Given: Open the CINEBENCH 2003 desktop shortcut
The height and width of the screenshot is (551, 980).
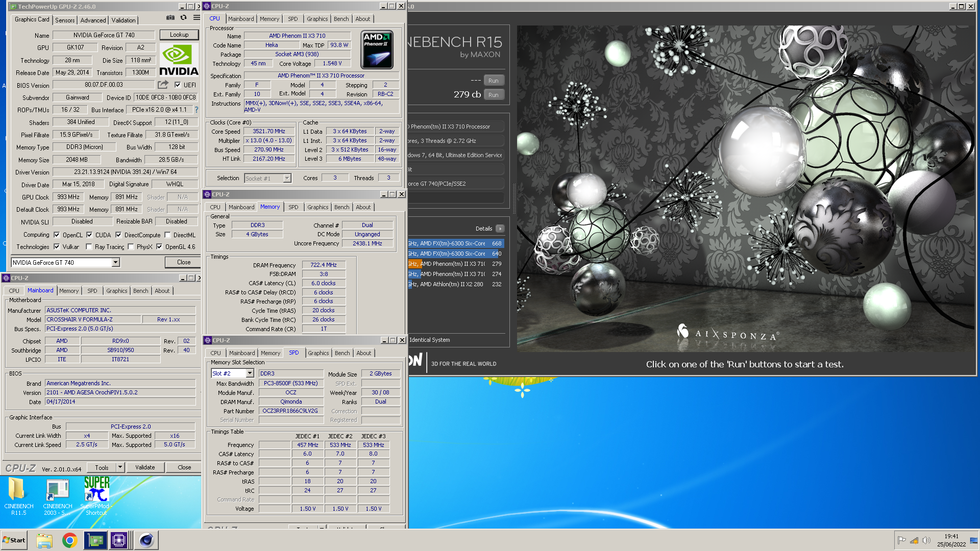Looking at the screenshot, I should point(57,496).
